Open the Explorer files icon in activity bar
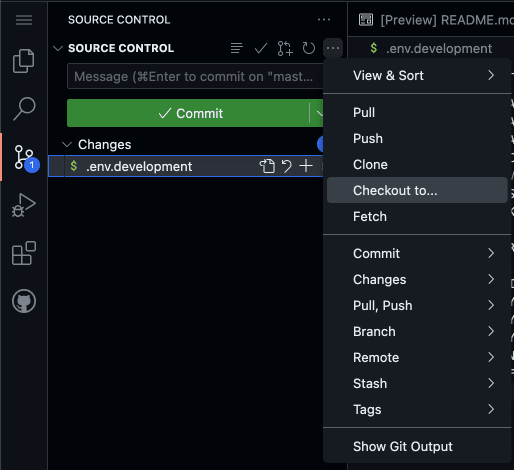 click(23, 61)
